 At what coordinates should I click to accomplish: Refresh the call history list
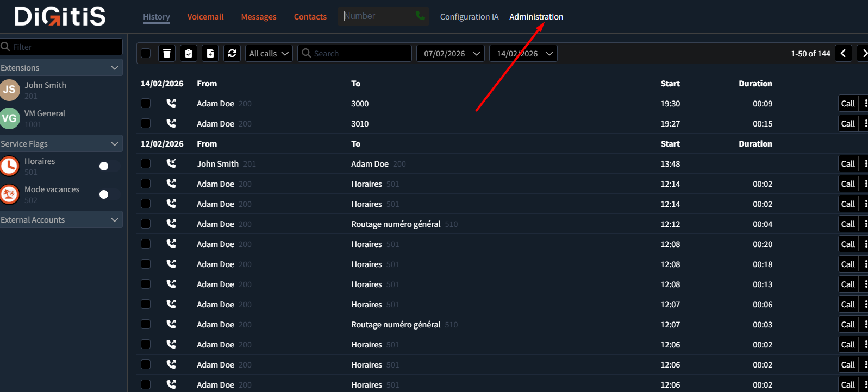point(232,53)
